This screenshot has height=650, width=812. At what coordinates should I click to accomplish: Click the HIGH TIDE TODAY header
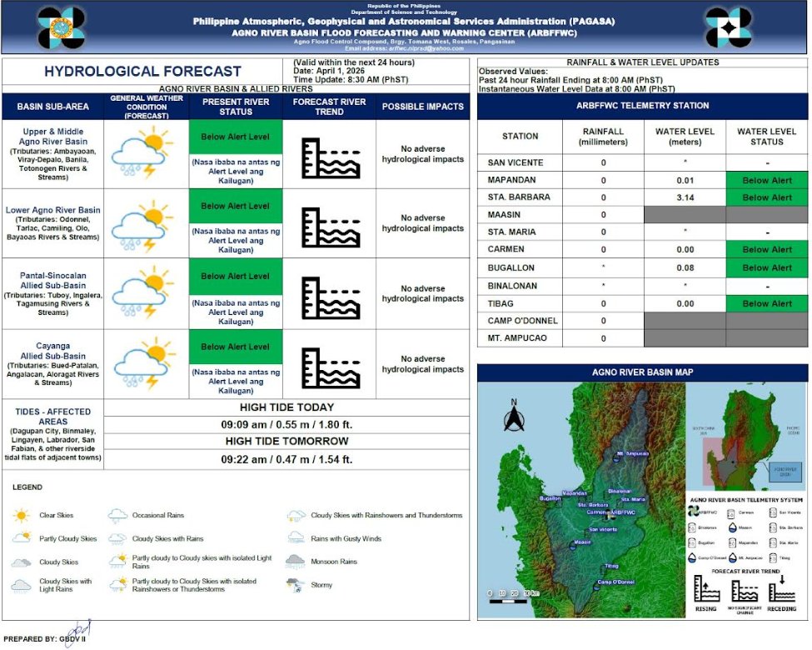click(x=286, y=407)
